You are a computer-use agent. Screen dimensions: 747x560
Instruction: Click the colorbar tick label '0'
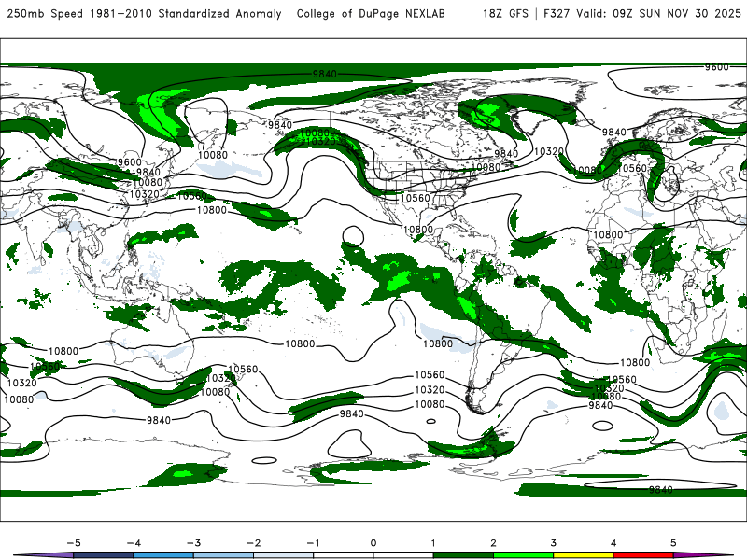373,543
